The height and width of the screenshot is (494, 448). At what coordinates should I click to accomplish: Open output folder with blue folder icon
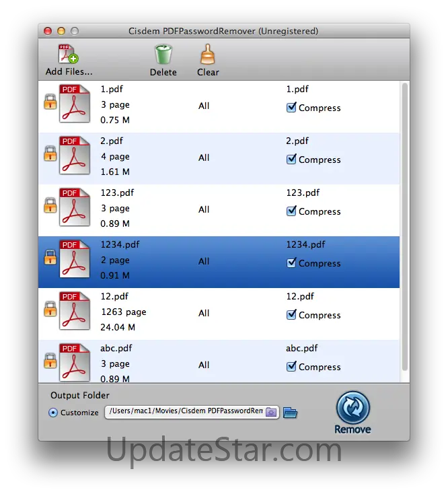click(x=290, y=413)
